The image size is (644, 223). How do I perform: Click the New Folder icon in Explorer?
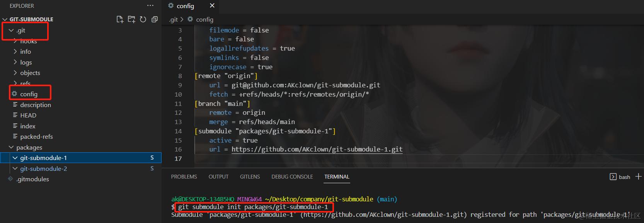pyautogui.click(x=131, y=19)
